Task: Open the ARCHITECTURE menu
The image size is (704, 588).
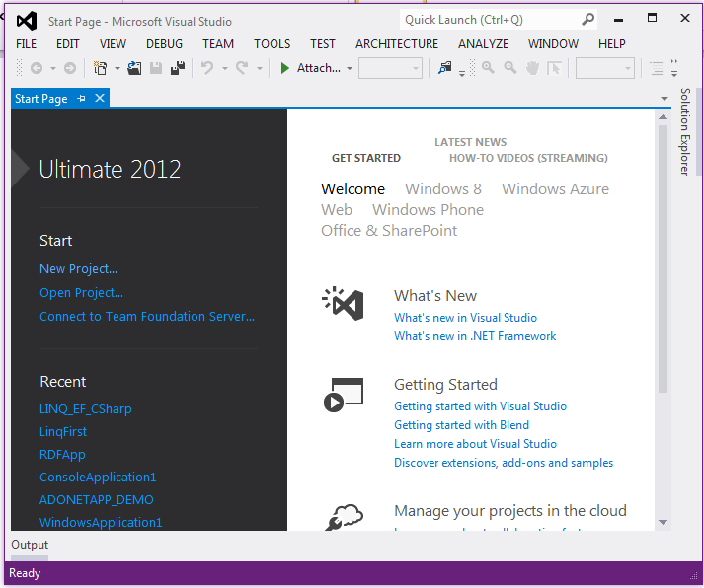Action: (x=397, y=44)
